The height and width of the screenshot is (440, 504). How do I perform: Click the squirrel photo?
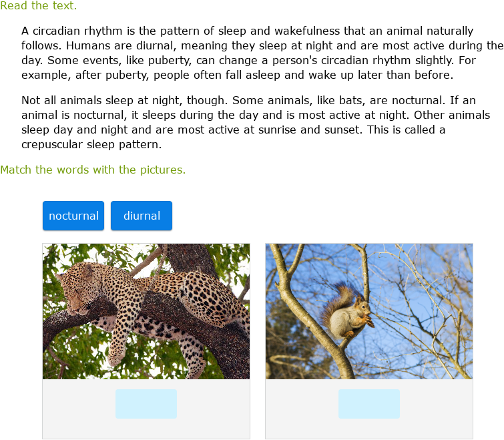[368, 311]
